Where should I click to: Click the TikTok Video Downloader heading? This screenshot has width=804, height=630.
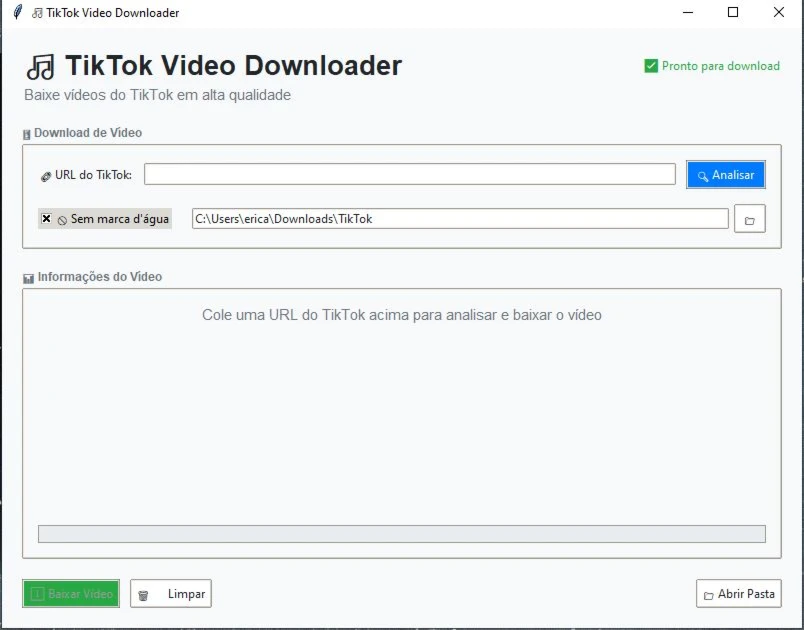tap(233, 66)
